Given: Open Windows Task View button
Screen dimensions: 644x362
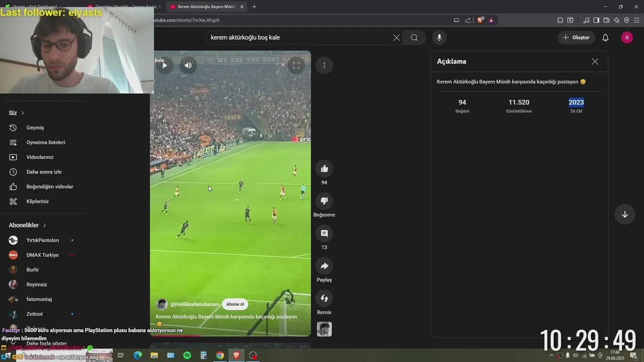Looking at the screenshot, I should 121,355.
